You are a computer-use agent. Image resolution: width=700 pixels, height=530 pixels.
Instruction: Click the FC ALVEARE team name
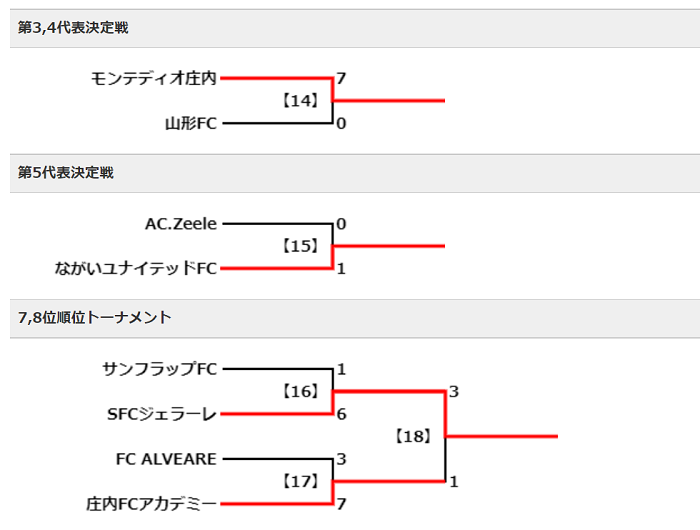166,459
